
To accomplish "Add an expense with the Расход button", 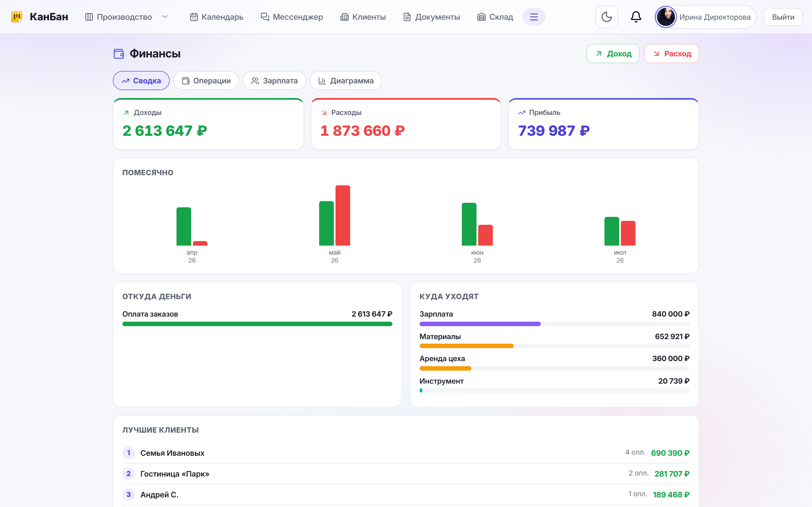I will pyautogui.click(x=671, y=54).
